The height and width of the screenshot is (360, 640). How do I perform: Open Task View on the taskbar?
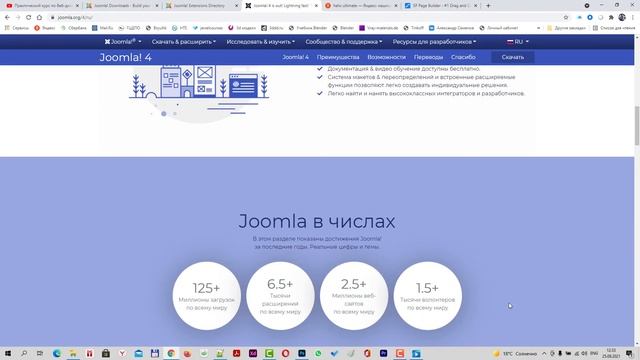pyautogui.click(x=40, y=353)
